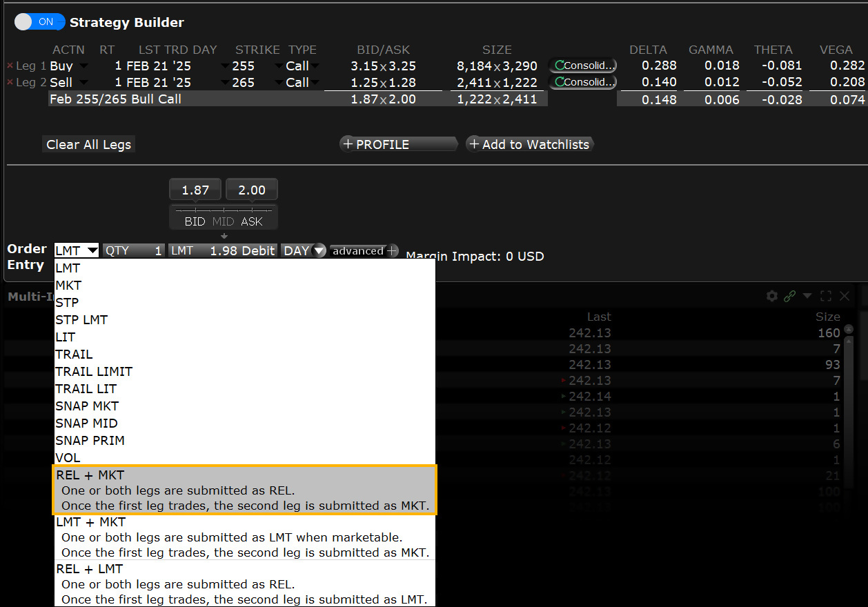The width and height of the screenshot is (868, 607).
Task: Click the PROFILE button
Action: pos(399,144)
